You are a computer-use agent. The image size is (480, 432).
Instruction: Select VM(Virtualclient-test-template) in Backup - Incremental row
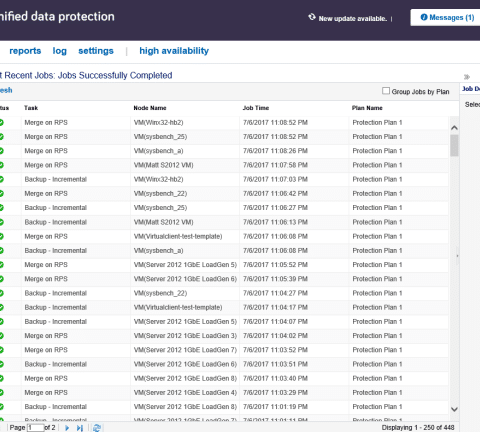pos(178,307)
